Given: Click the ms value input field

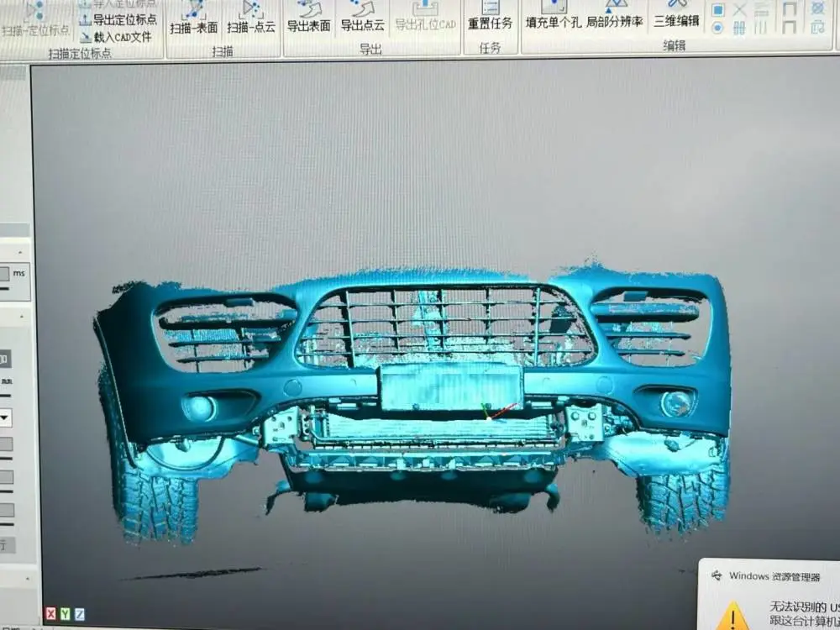Looking at the screenshot, I should [x=4, y=274].
